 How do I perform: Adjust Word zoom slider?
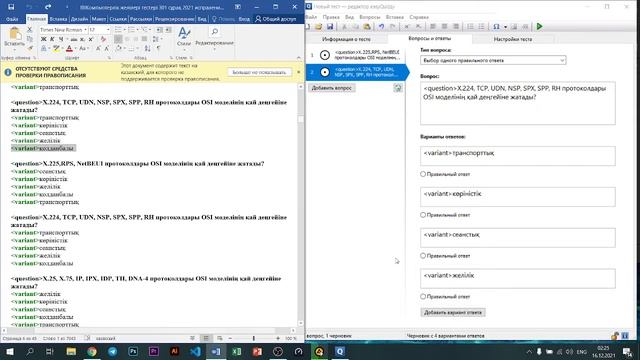click(x=253, y=338)
